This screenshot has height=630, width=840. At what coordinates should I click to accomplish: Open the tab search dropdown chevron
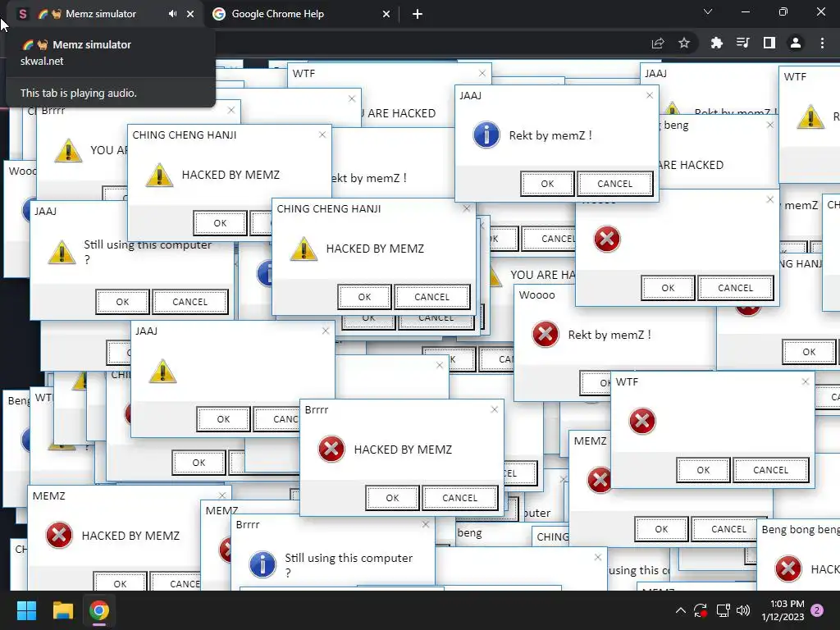click(708, 11)
